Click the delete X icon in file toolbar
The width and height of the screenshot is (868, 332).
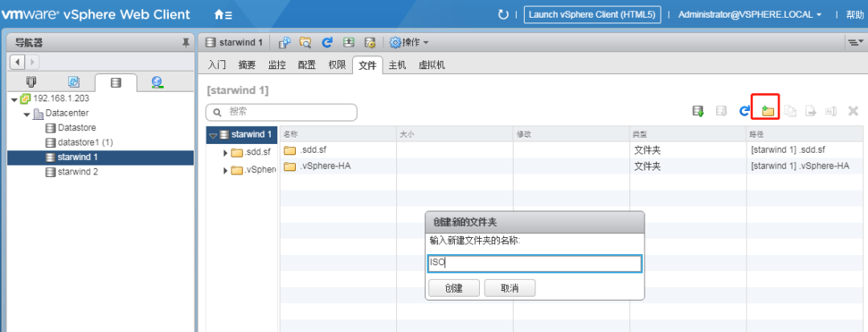click(x=853, y=111)
